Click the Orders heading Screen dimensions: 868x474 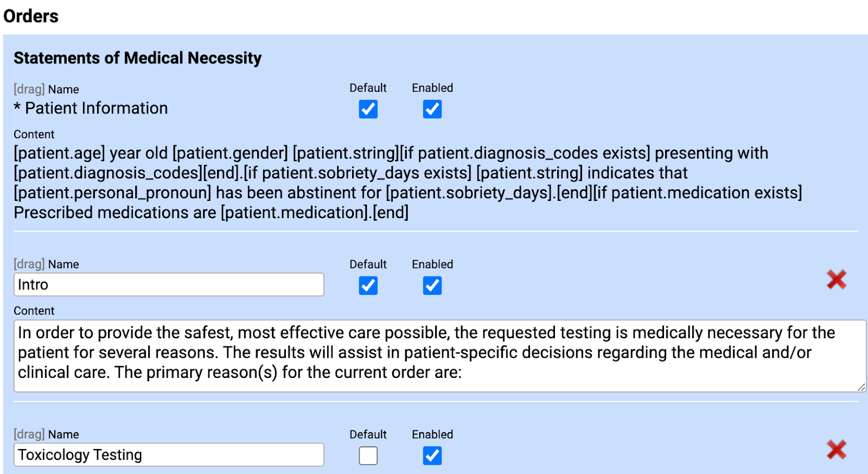coord(30,16)
